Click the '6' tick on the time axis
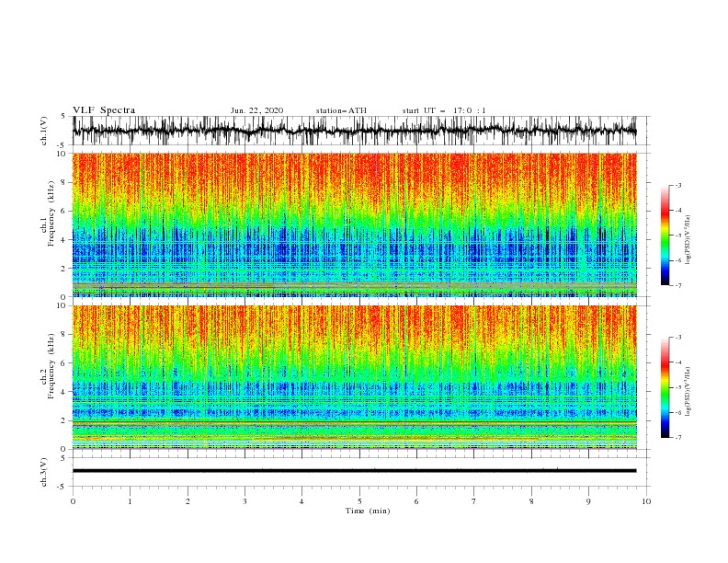This screenshot has width=728, height=563. [416, 501]
